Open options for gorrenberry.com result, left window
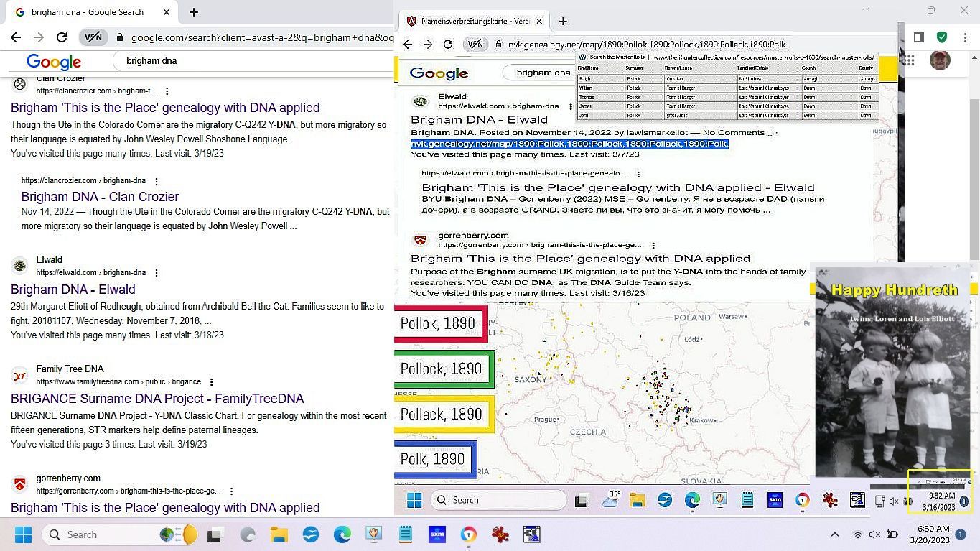 point(231,491)
